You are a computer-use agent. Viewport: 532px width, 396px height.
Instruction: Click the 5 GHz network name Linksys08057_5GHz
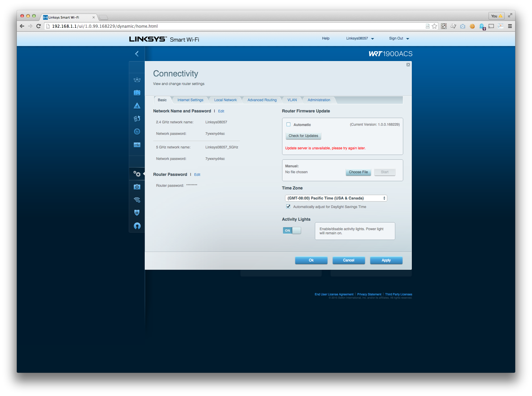(222, 147)
